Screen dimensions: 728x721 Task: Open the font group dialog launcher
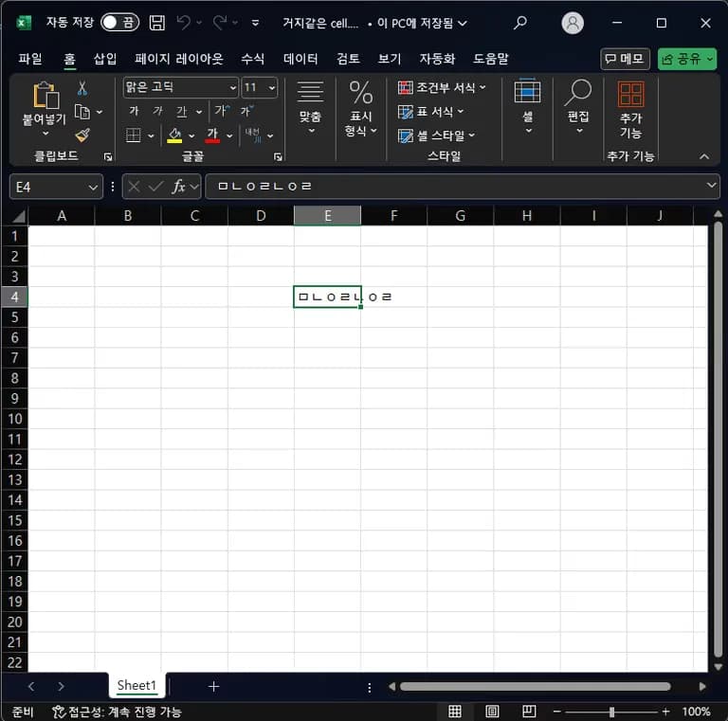(278, 157)
